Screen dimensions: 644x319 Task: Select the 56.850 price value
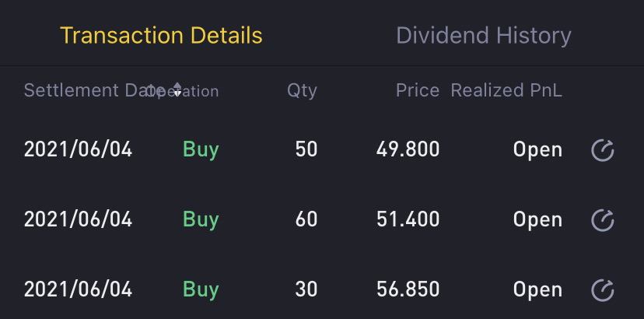[x=408, y=289]
